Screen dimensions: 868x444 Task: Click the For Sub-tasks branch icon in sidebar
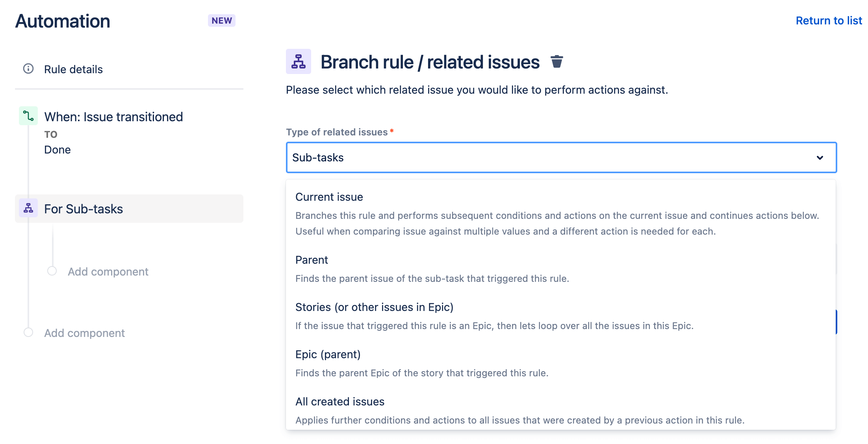[x=28, y=209]
